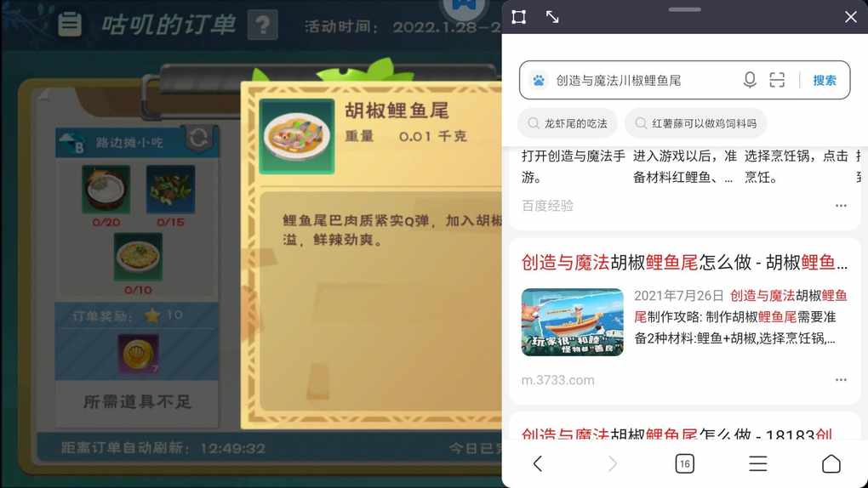This screenshot has height=488, width=868.
Task: Click the 胡椒鲤鱼尾 dish image
Action: pos(297,136)
